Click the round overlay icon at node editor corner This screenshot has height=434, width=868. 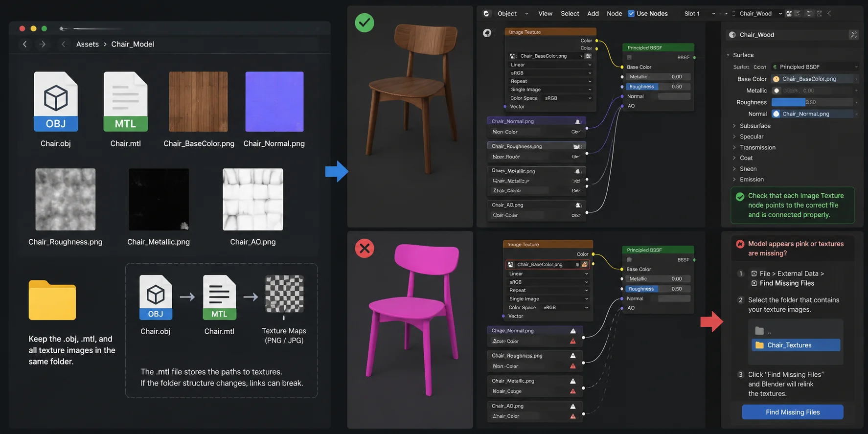click(x=487, y=33)
